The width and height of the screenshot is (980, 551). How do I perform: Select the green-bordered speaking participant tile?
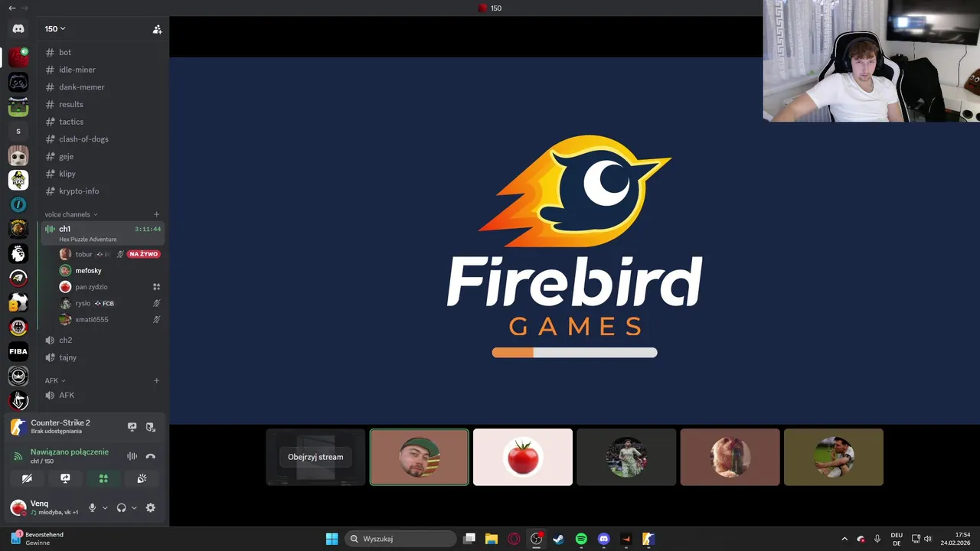click(x=420, y=457)
